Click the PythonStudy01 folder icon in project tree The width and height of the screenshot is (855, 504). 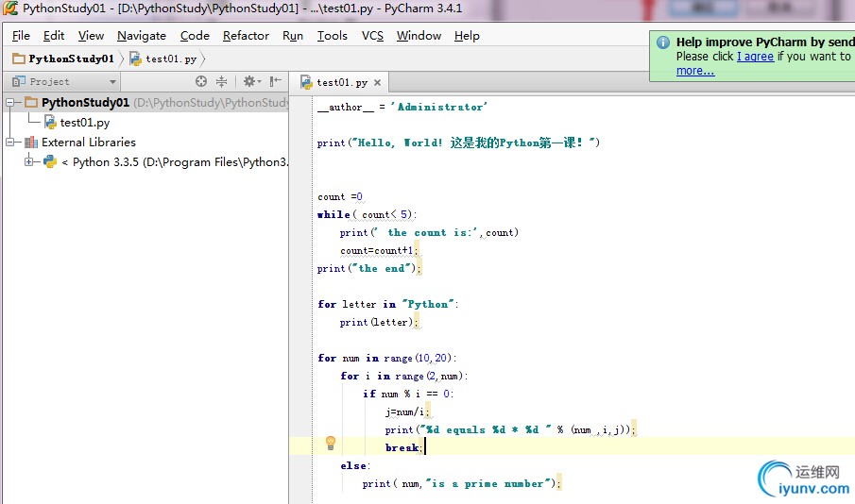[31, 103]
